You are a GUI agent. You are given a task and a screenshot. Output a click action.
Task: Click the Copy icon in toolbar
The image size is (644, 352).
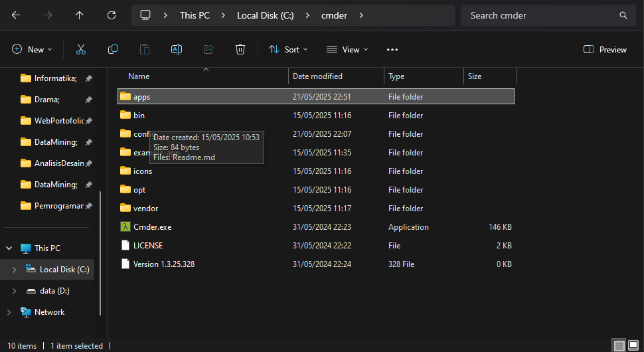tap(113, 49)
